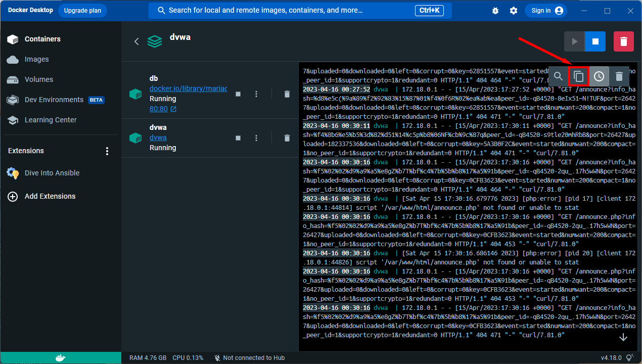Open the db container options menu
Screen dimensions: 642x364
point(256,94)
